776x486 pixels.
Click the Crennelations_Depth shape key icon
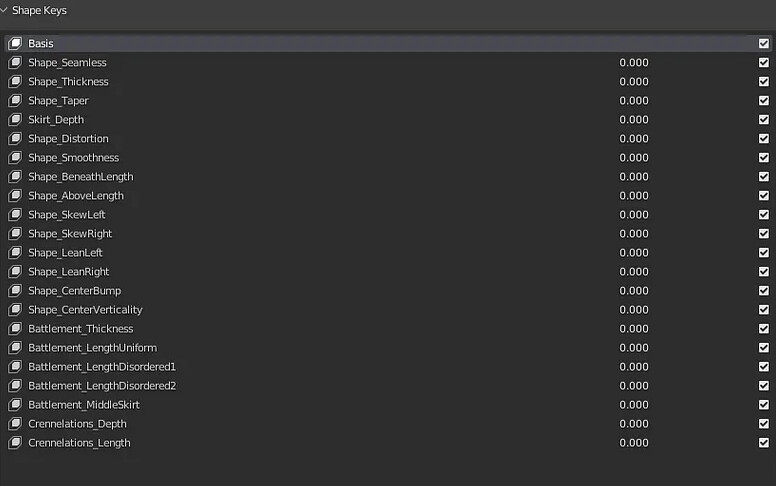click(15, 424)
